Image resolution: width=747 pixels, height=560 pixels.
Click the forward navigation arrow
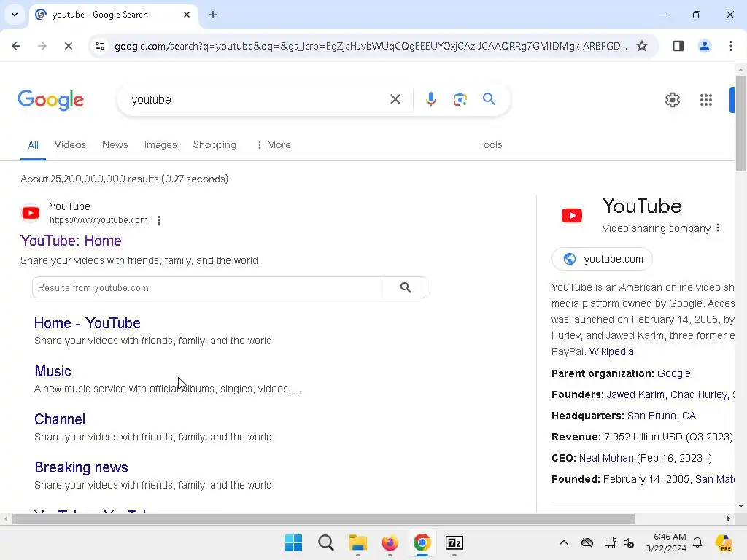(42, 46)
